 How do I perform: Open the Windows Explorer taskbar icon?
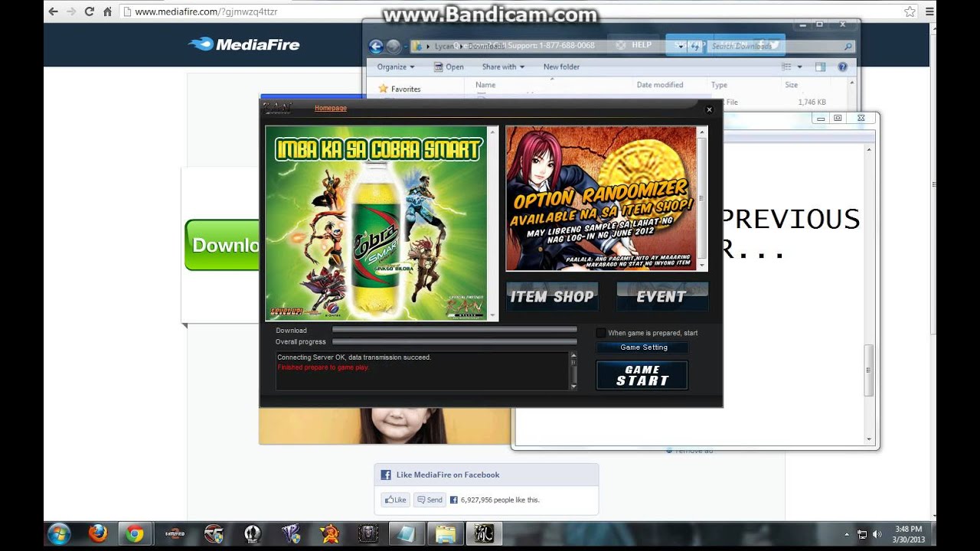click(x=446, y=533)
